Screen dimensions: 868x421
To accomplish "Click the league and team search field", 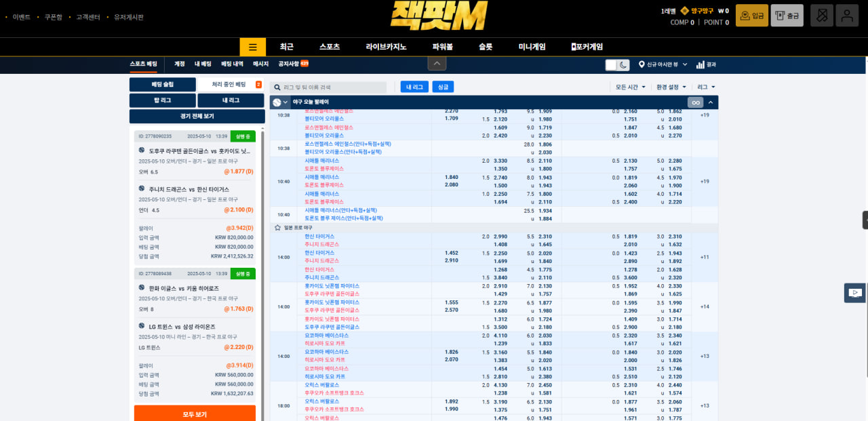I will 332,87.
